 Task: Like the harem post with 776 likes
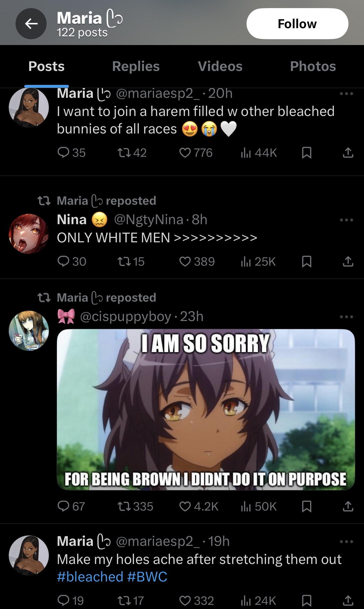coord(196,153)
